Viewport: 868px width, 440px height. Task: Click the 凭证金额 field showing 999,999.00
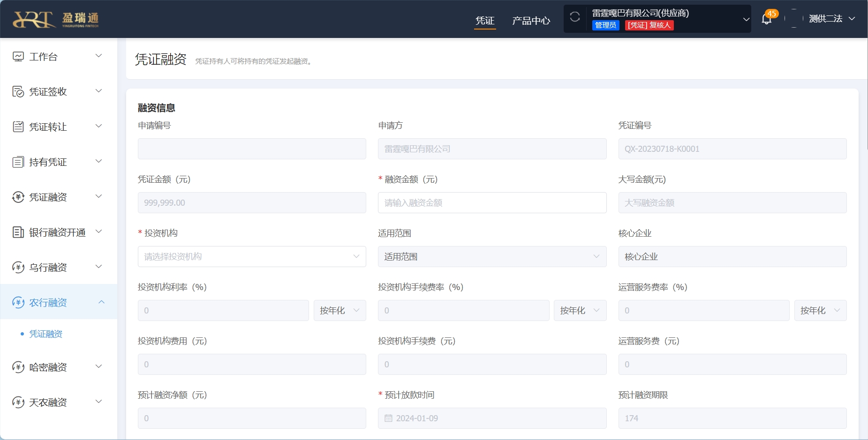point(252,202)
